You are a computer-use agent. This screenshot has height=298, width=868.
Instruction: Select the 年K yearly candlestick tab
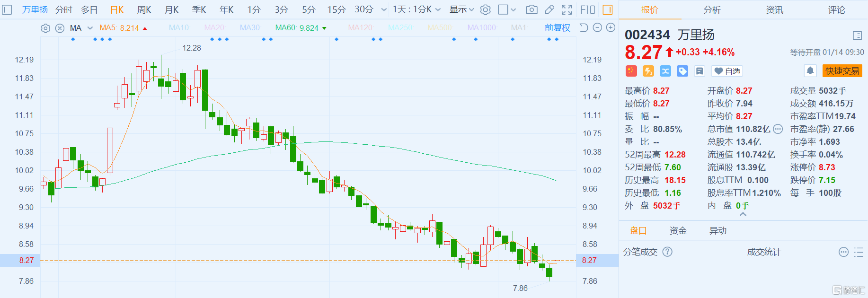coord(226,9)
